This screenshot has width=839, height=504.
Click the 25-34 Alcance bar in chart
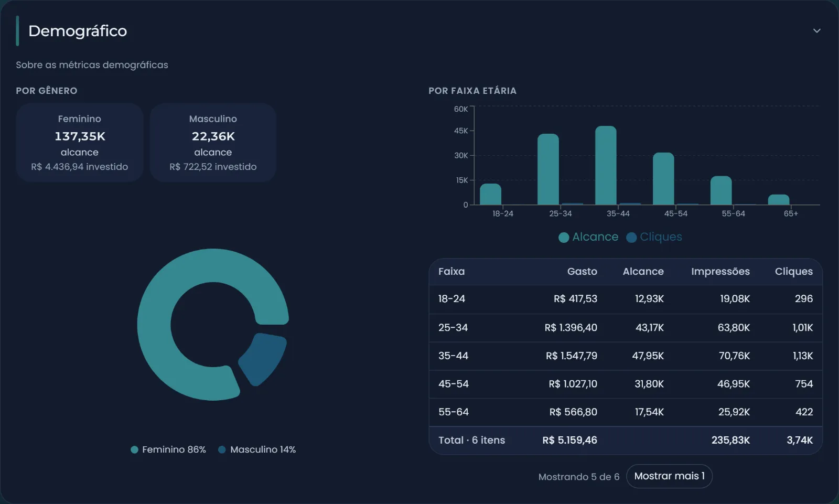(548, 169)
